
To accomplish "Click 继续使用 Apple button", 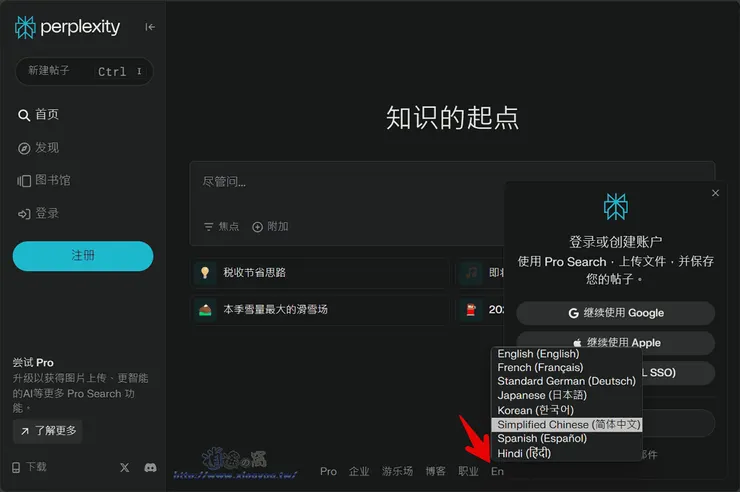I will click(x=615, y=342).
